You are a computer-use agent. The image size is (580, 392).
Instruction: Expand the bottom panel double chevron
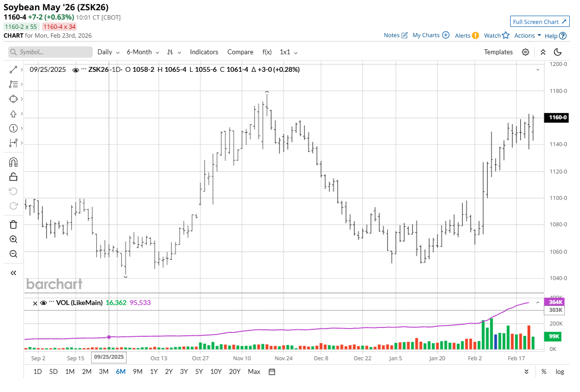526,371
